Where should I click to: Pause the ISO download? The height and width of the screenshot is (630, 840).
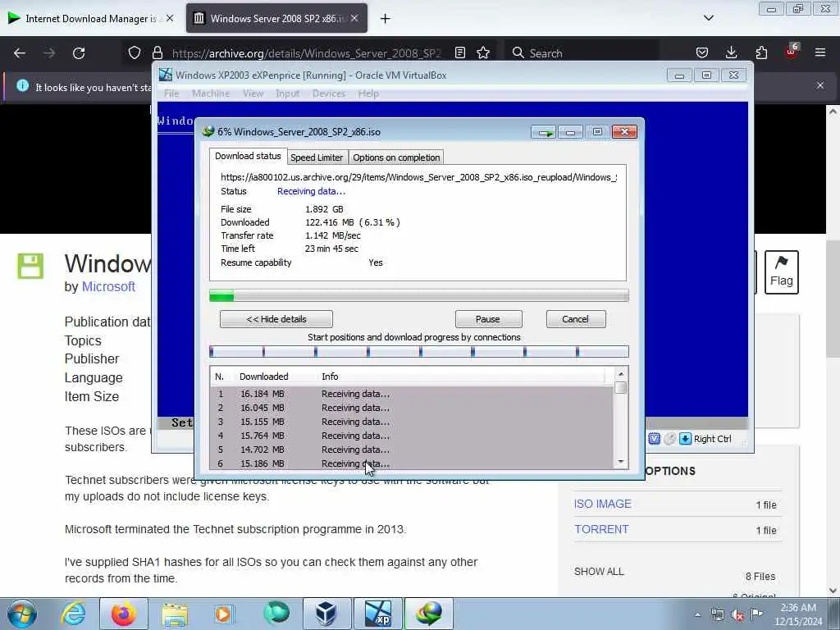click(488, 319)
